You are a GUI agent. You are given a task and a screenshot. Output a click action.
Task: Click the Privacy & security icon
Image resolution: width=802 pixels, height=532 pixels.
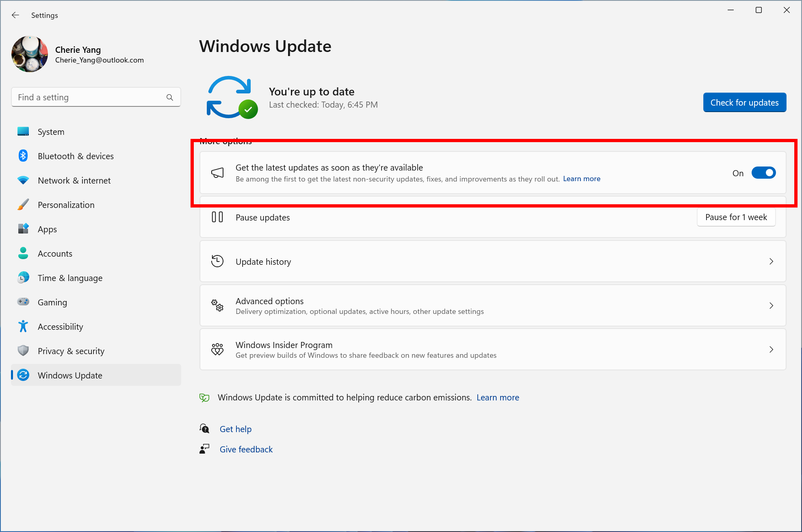pyautogui.click(x=22, y=351)
